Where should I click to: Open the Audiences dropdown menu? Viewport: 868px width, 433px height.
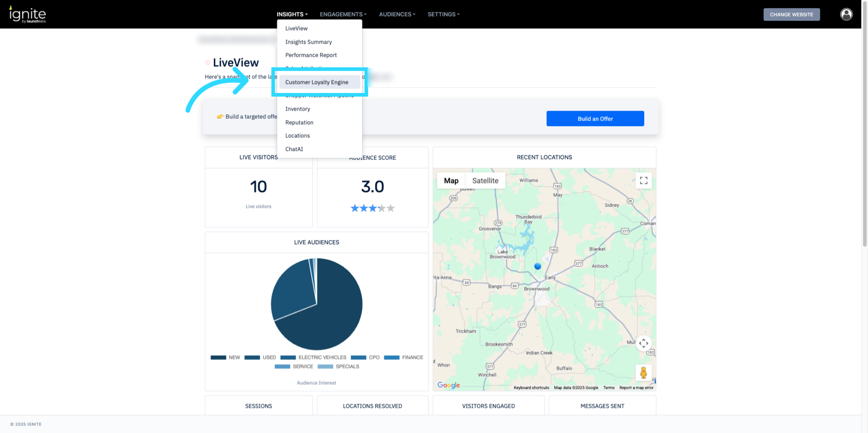coord(397,14)
